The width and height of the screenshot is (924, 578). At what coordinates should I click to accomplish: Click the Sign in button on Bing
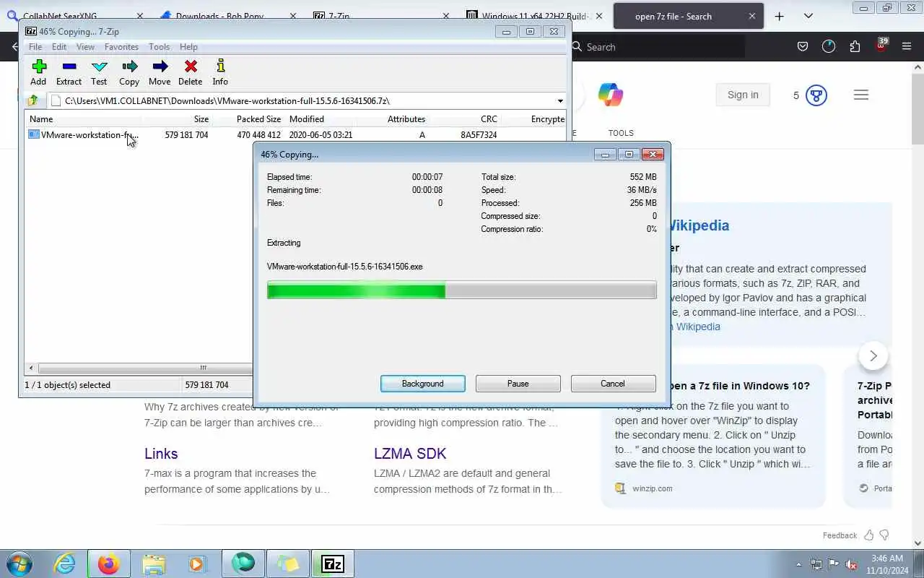(743, 95)
